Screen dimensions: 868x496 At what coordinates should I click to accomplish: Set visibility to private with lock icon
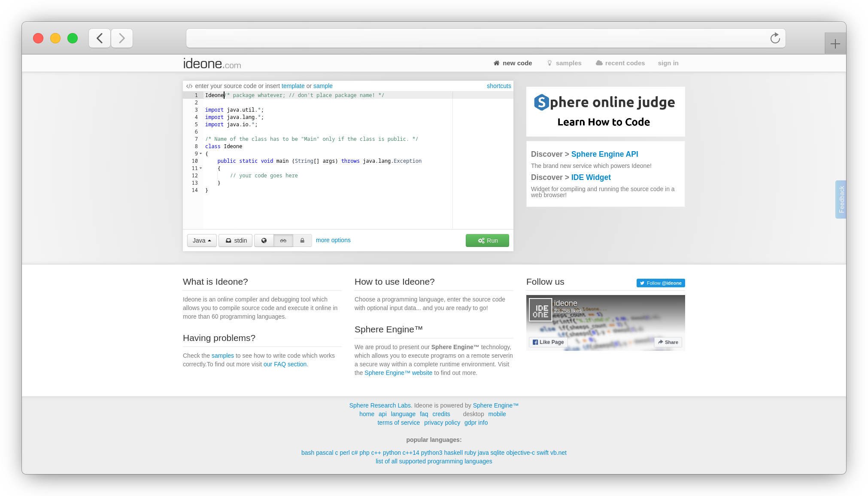302,240
